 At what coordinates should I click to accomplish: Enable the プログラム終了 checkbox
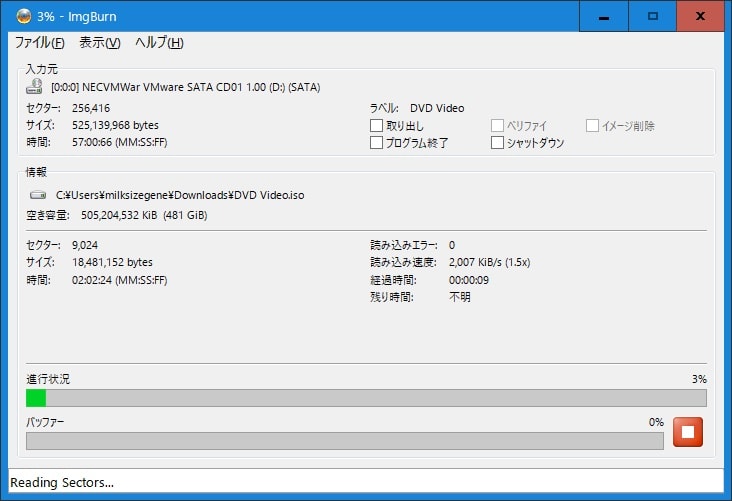click(x=376, y=142)
